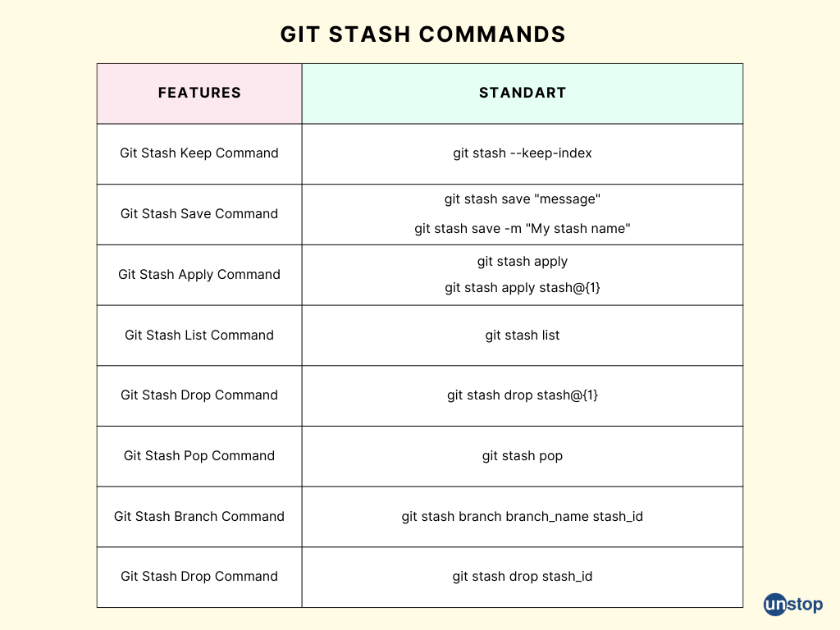Select the Git Stash List Command cell
Viewport: 840px width, 630px height.
(x=199, y=335)
